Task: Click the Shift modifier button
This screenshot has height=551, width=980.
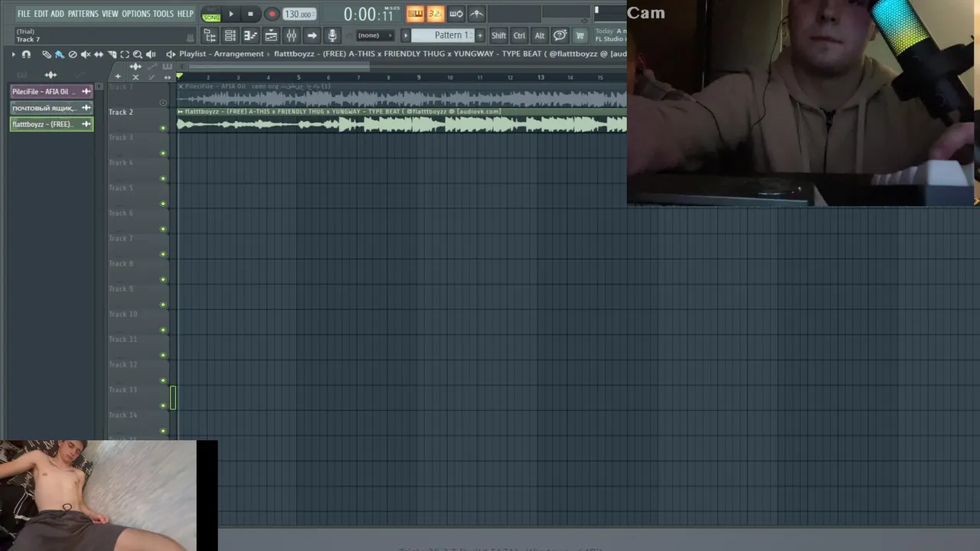Action: [x=498, y=35]
